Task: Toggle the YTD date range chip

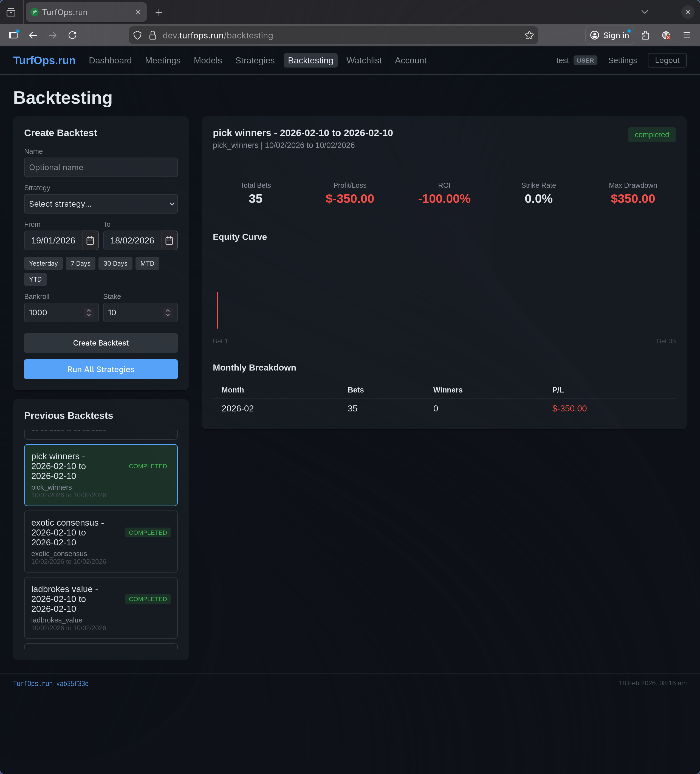Action: pyautogui.click(x=35, y=279)
